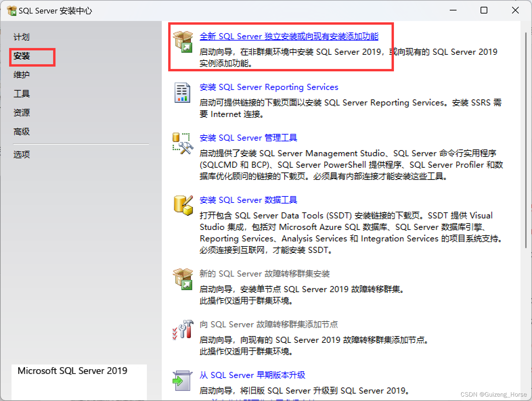Screen dimensions: 532x401
Task: Click the vertical scrollbar thumb
Action: coord(526,140)
